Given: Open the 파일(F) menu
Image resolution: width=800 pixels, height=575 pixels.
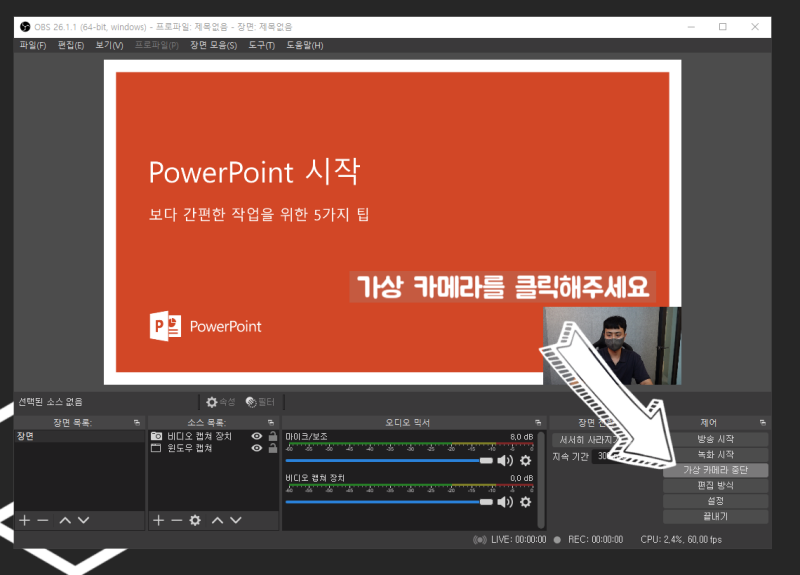Looking at the screenshot, I should pyautogui.click(x=33, y=45).
